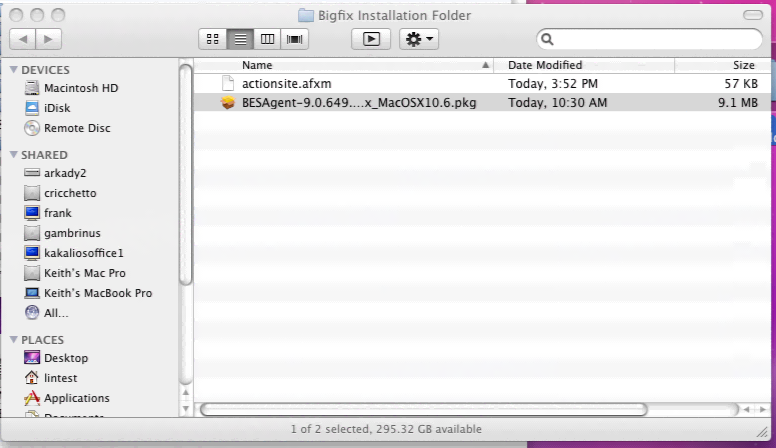Minimize the Finder window
This screenshot has width=776, height=448.
[37, 15]
